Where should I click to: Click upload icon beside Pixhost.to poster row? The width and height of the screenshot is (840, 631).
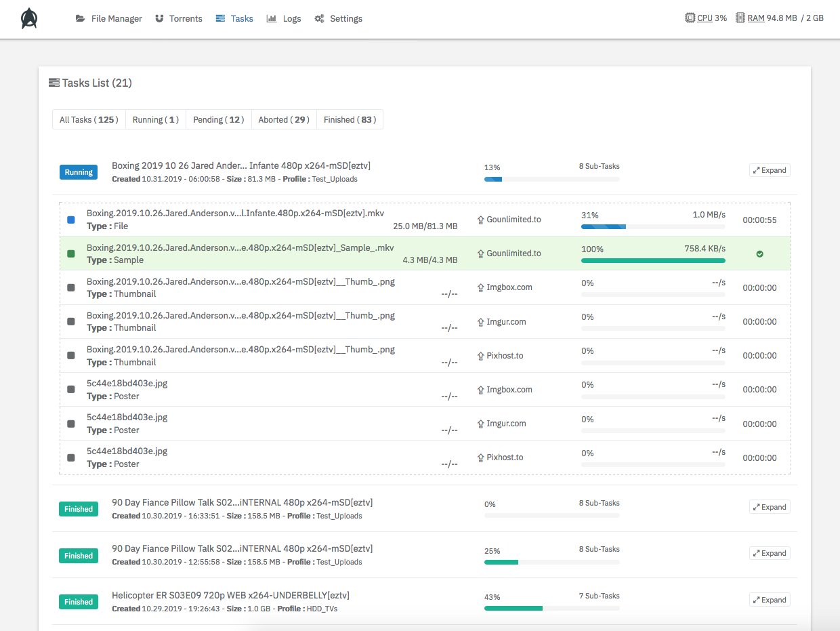click(x=481, y=457)
